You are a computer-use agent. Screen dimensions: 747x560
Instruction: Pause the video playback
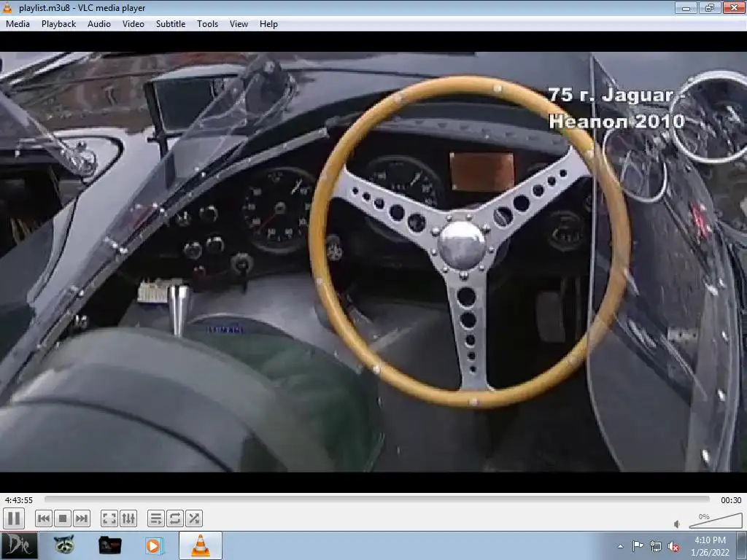(x=14, y=518)
